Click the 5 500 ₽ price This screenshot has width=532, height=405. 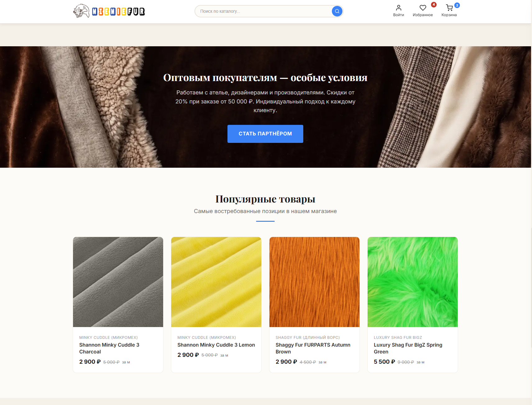tap(384, 362)
